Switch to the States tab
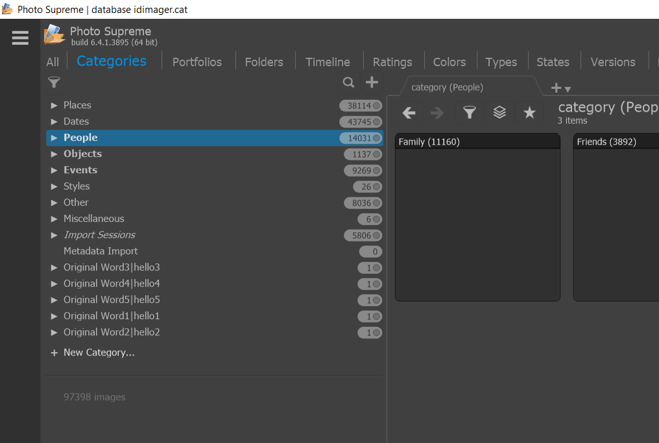Viewport: 659px width, 443px height. click(553, 62)
